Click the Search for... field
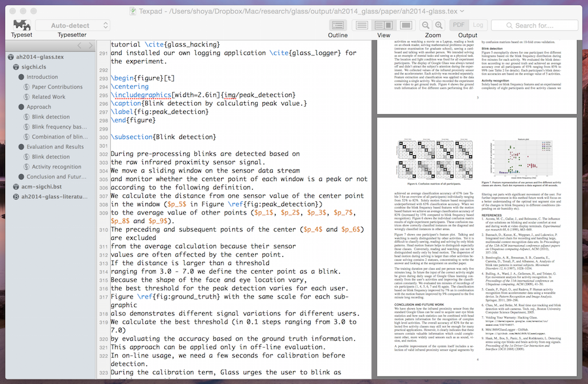This screenshot has height=384, width=588. coord(535,25)
